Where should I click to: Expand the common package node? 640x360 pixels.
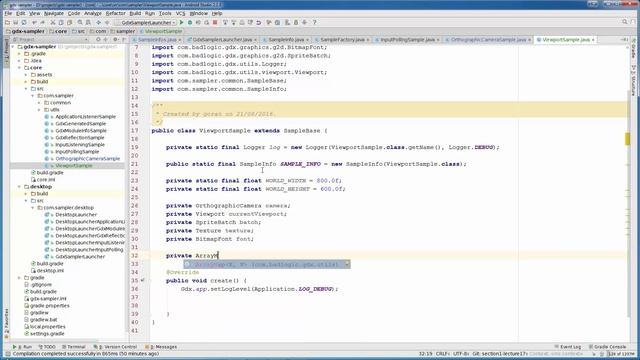tap(39, 103)
